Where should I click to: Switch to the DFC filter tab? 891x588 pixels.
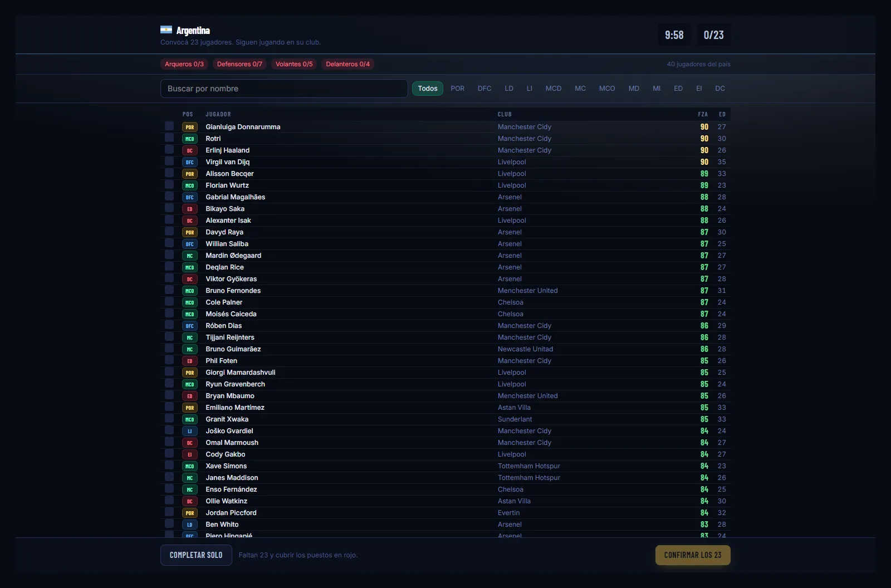tap(484, 89)
